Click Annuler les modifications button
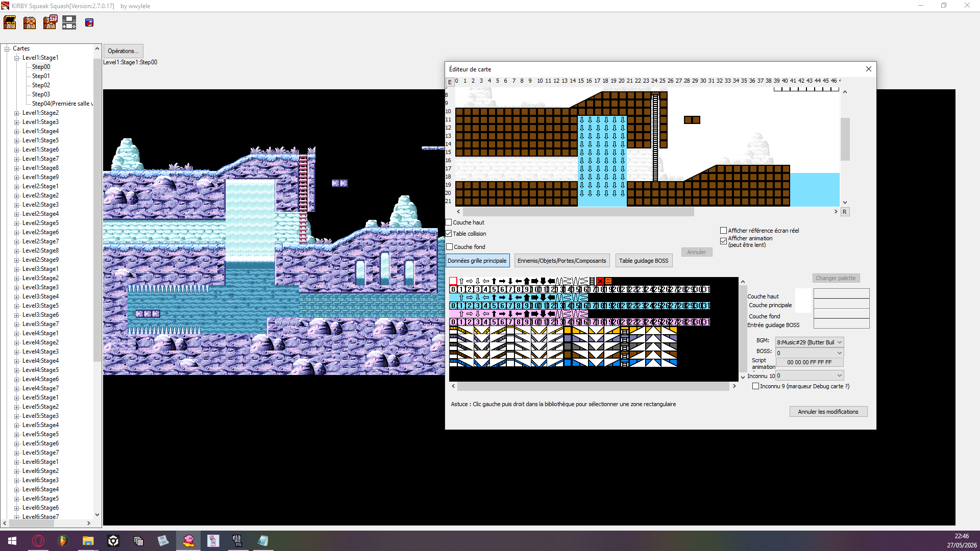This screenshot has height=551, width=980. tap(828, 412)
